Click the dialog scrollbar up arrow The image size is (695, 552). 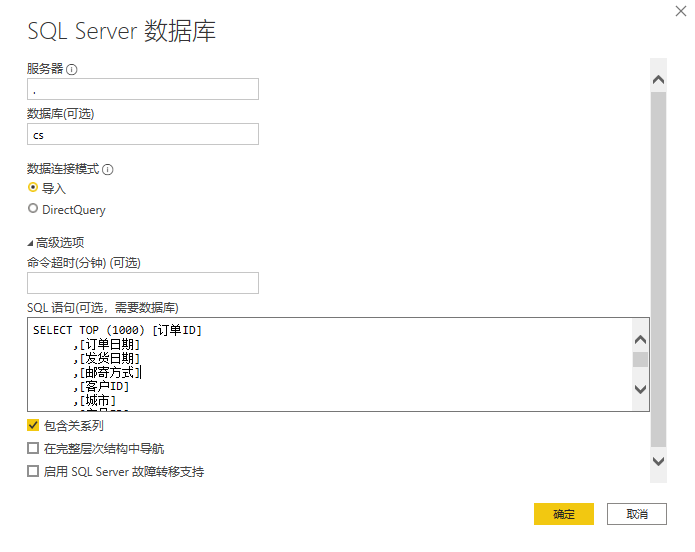pyautogui.click(x=659, y=80)
